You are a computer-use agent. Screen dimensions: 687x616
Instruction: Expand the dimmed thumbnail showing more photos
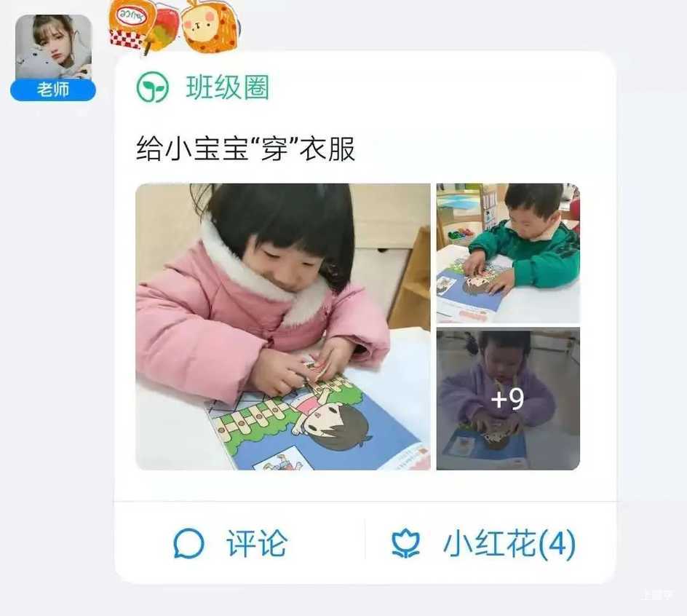point(508,398)
